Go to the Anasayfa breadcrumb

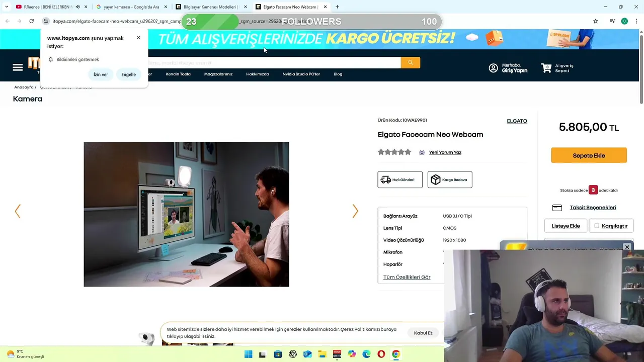click(x=24, y=87)
